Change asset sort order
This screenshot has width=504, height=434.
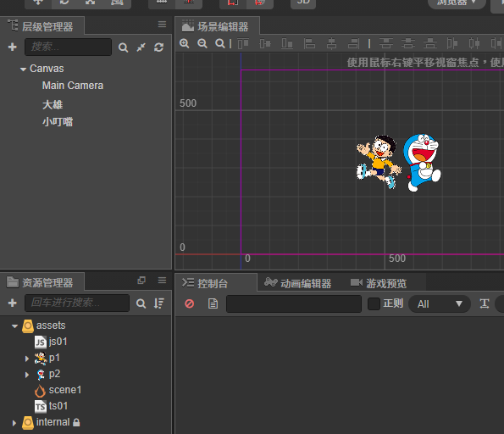158,303
